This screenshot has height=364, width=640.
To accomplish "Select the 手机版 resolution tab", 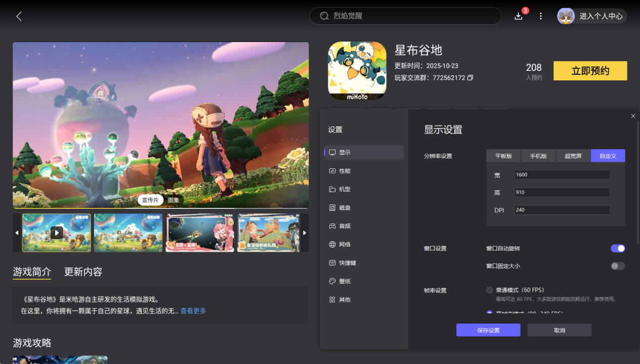I will [x=538, y=156].
